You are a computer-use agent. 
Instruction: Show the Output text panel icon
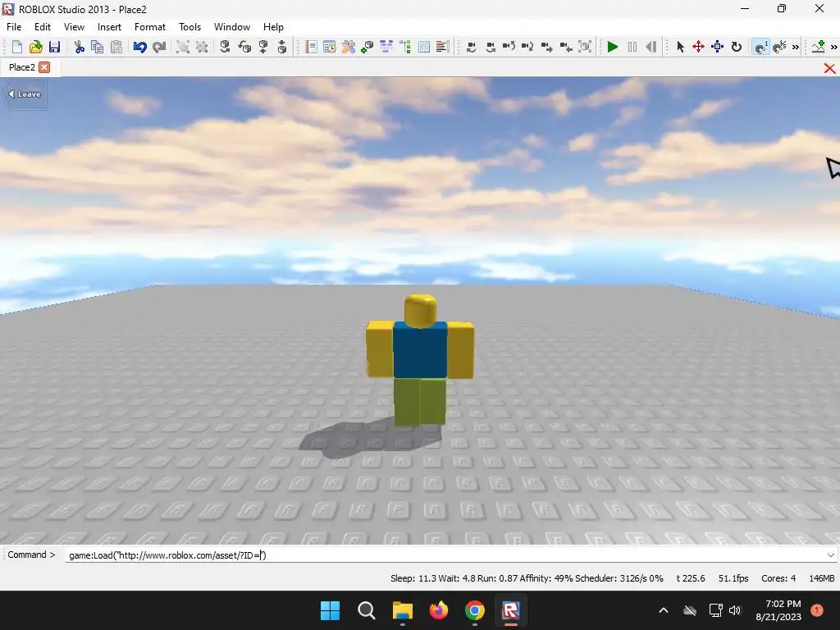coord(442,47)
